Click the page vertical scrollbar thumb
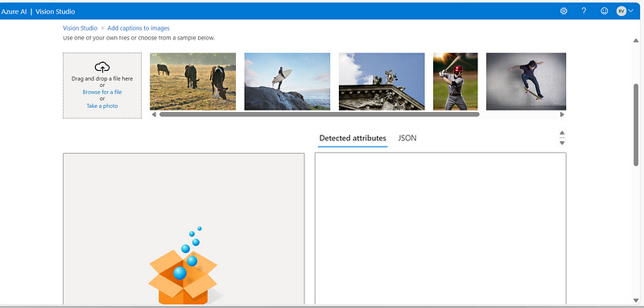Image resolution: width=644 pixels, height=308 pixels. [x=636, y=125]
